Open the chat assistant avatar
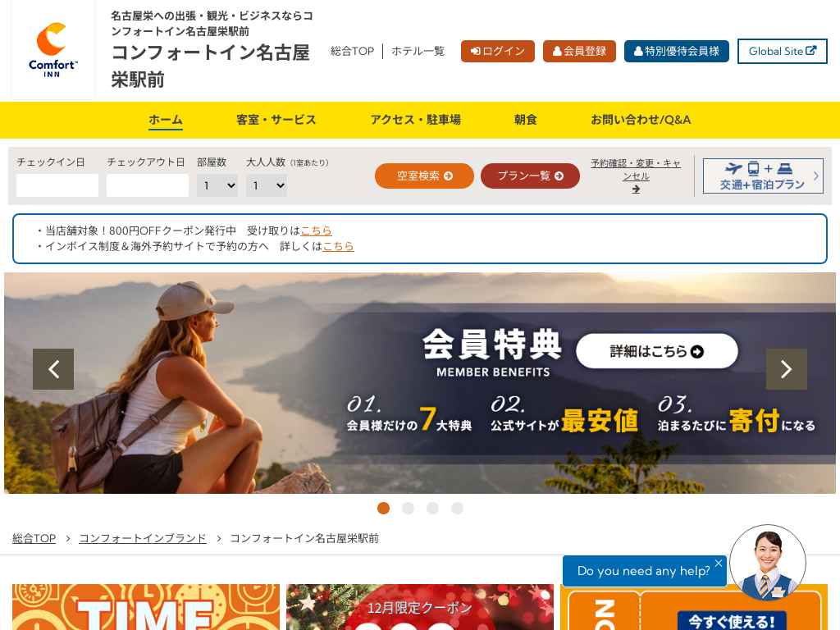Viewport: 840px width, 630px height. click(768, 563)
